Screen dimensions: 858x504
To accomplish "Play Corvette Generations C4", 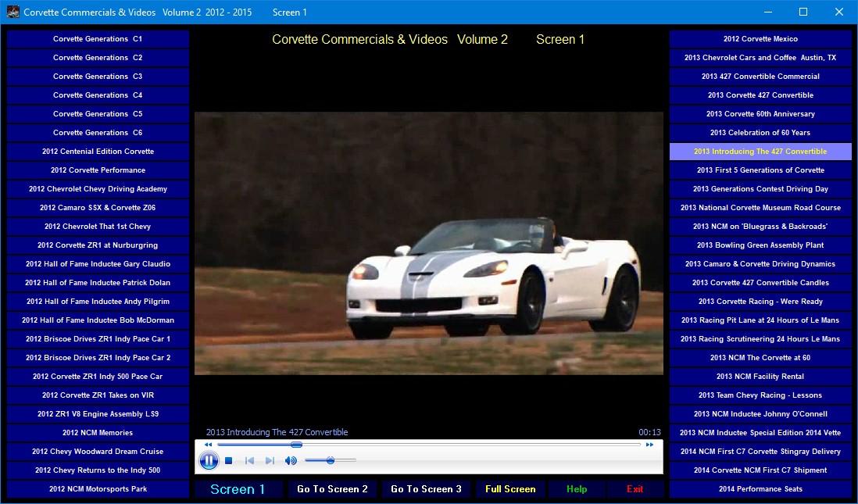I will tap(98, 95).
